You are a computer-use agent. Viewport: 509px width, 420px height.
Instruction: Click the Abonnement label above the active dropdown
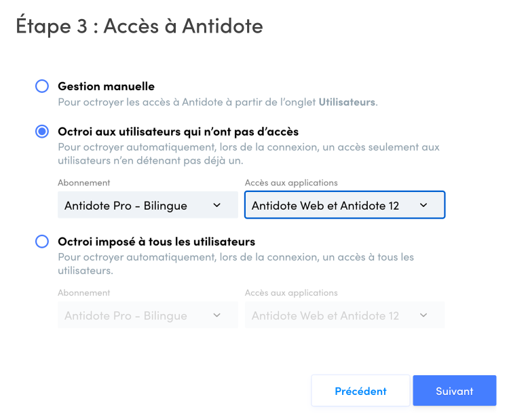(x=84, y=183)
